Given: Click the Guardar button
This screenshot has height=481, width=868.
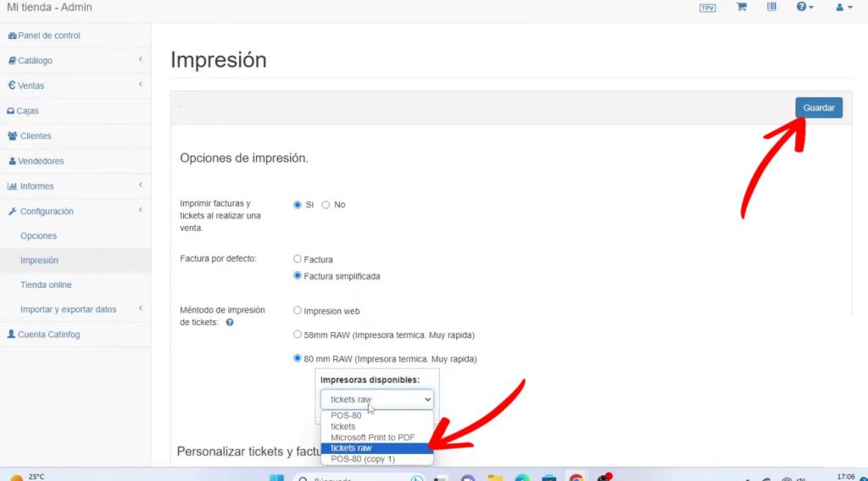Looking at the screenshot, I should tap(818, 108).
